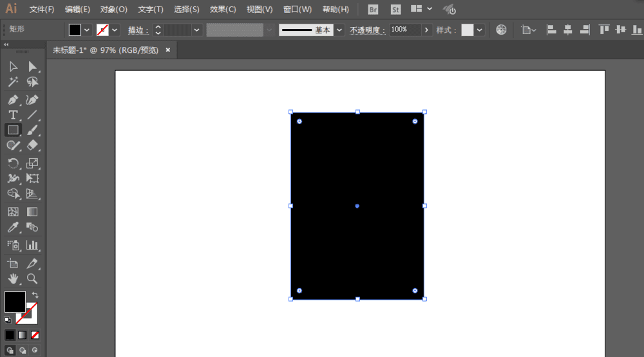Pick the Magic Wand tool
The width and height of the screenshot is (644, 357).
13,82
